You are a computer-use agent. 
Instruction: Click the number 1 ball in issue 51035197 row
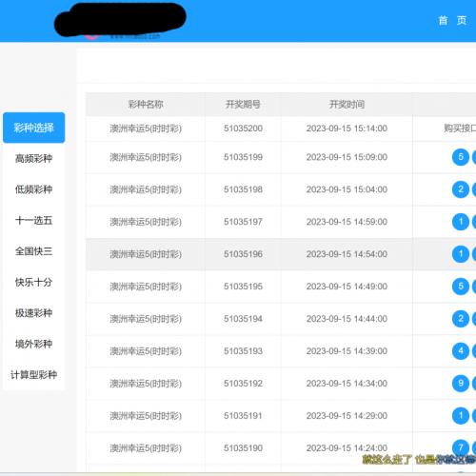461,222
